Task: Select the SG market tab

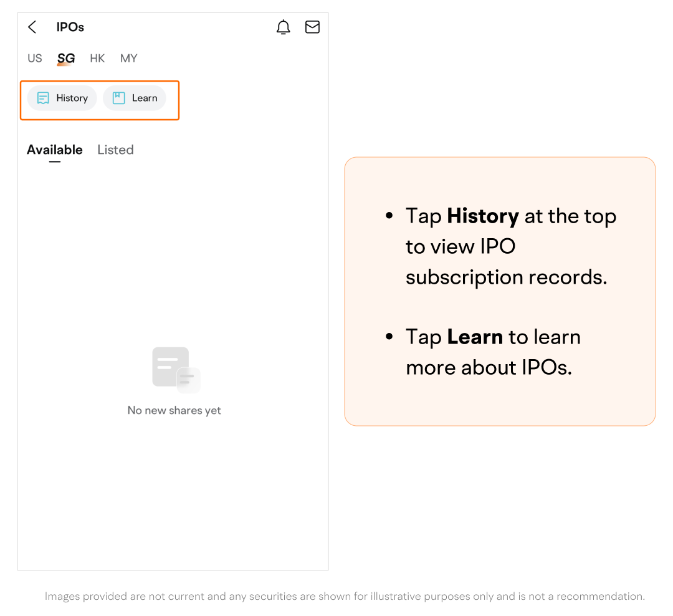Action: coord(66,59)
